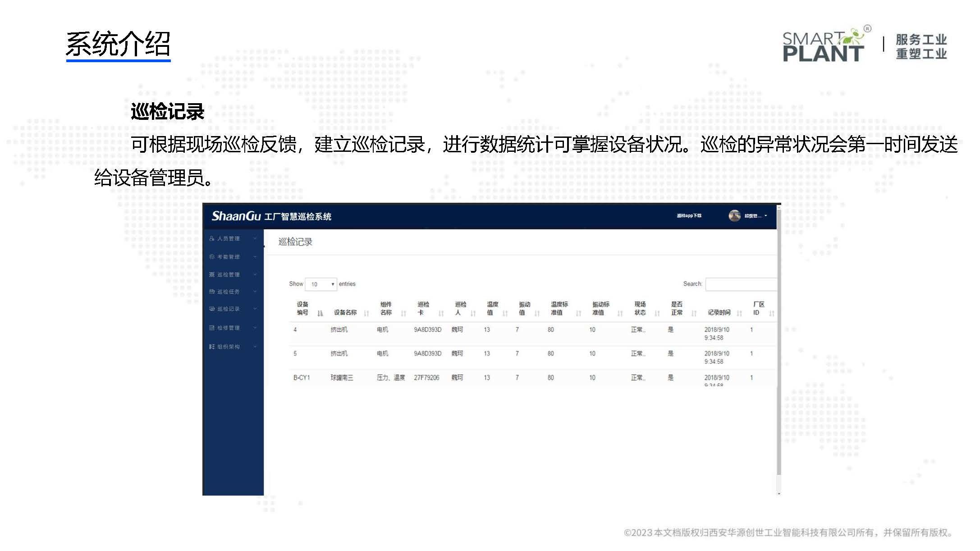Sort by 组件名称 column arrows
The image size is (980, 551).
[403, 313]
